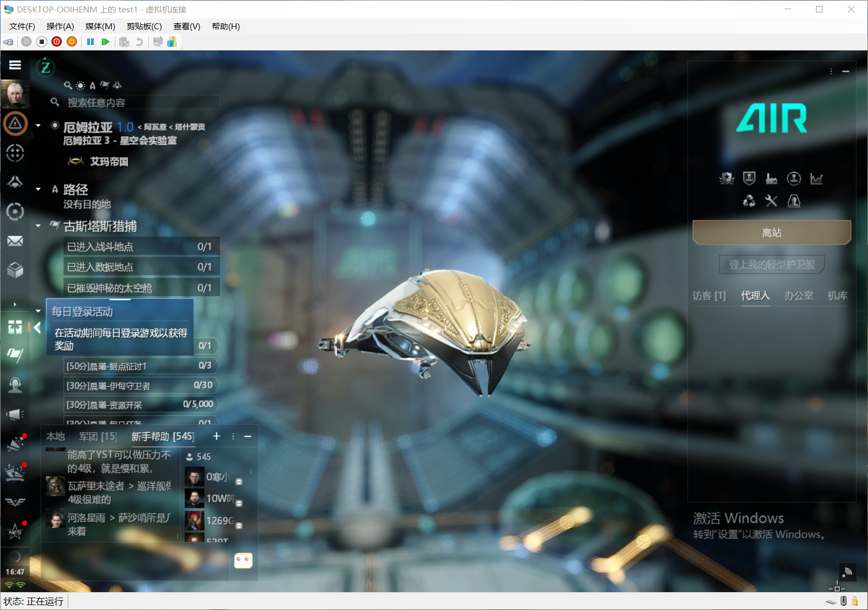Image resolution: width=868 pixels, height=610 pixels.
Task: Expand the small Neocom overflow arrow
Action: [x=15, y=304]
